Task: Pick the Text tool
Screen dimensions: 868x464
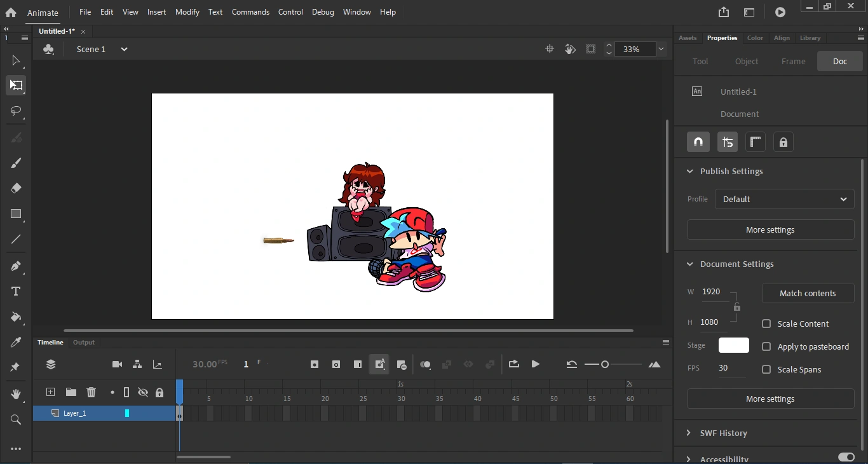Action: [16, 291]
